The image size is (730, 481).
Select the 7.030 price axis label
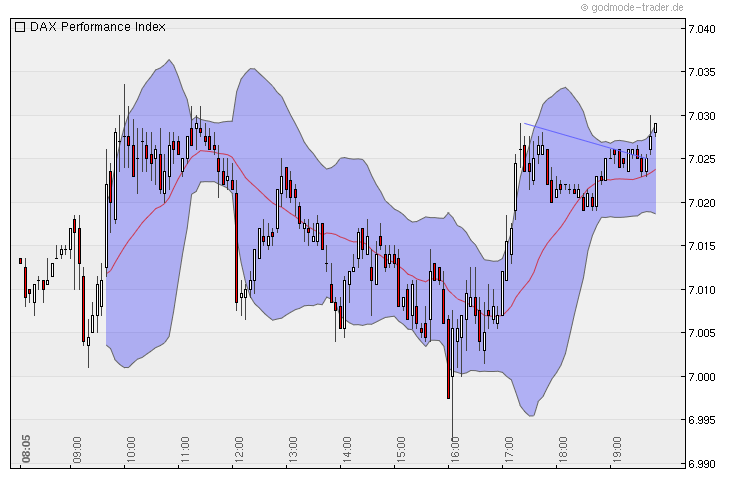tap(702, 116)
